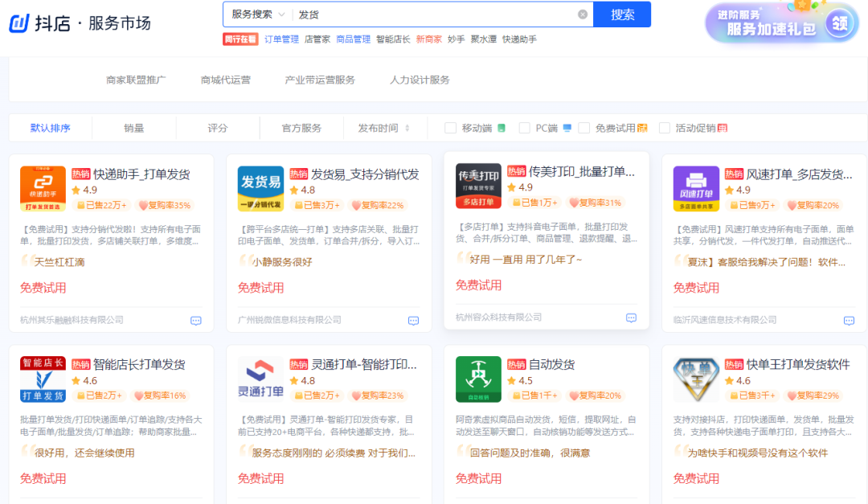Open the 传美打印 app logo
The height and width of the screenshot is (504, 868).
(x=478, y=186)
